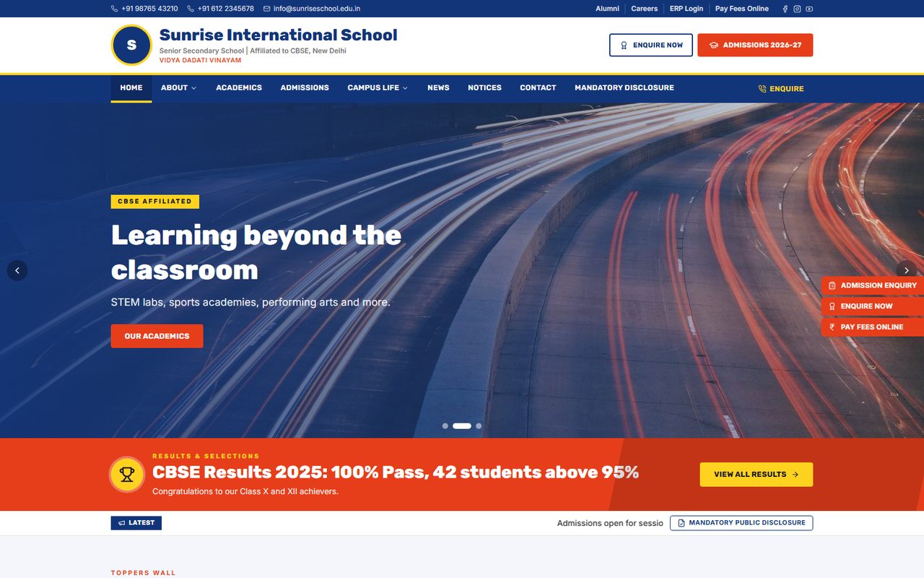Click the CBSE Affiliated badge
The height and width of the screenshot is (578, 924).
coord(155,202)
